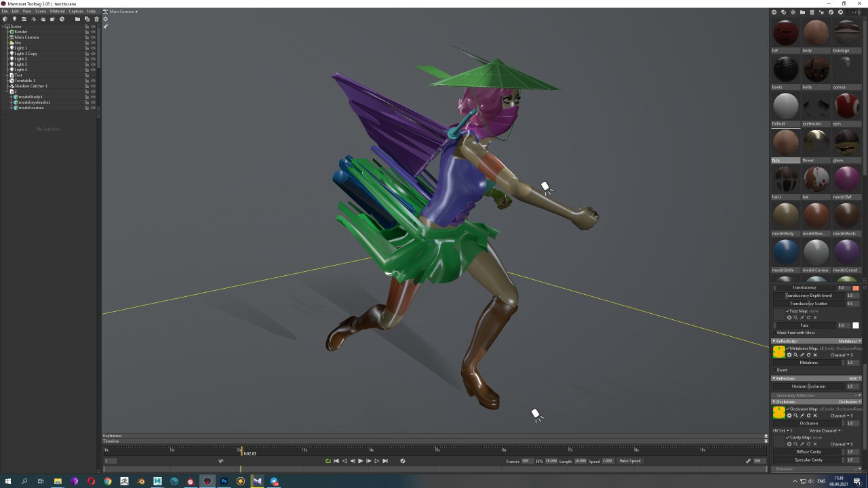Expand the Test group node
This screenshot has width=868, height=488.
pyautogui.click(x=7, y=75)
